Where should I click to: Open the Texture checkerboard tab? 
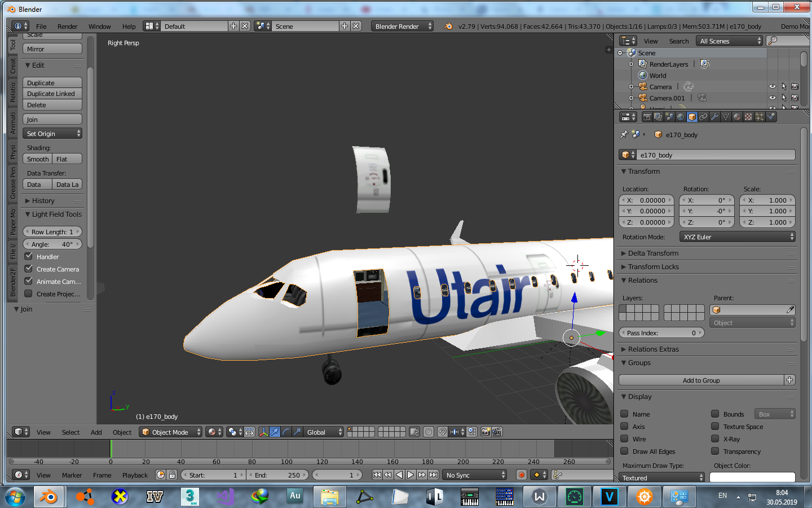[748, 117]
